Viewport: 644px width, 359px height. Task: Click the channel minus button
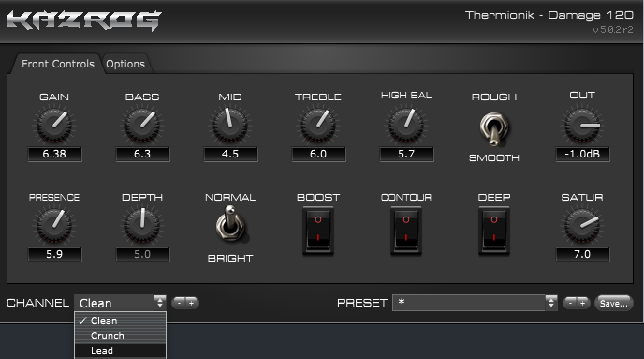click(179, 303)
